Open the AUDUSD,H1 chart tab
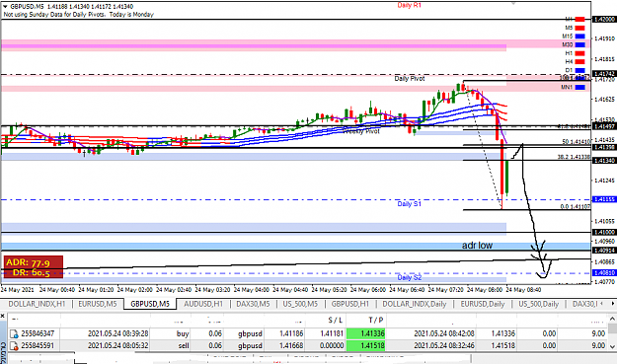Image resolution: width=617 pixels, height=364 pixels. [x=203, y=304]
